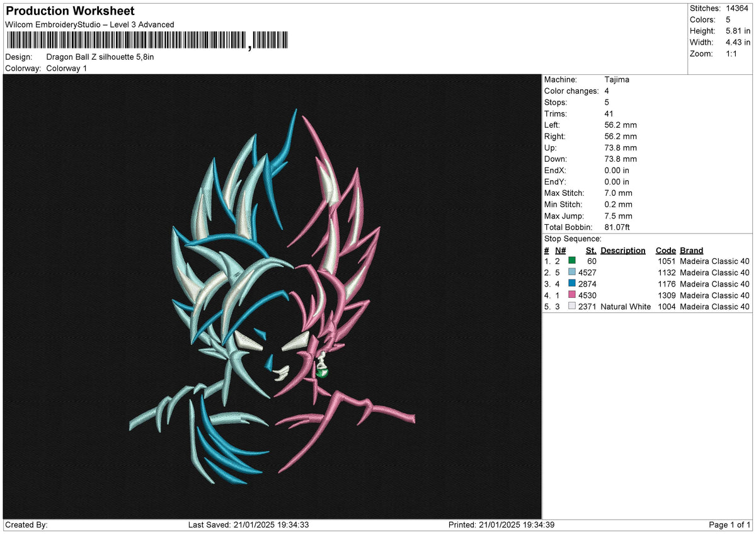This screenshot has width=756, height=534.
Task: Click the Color changes value 4
Action: point(607,91)
